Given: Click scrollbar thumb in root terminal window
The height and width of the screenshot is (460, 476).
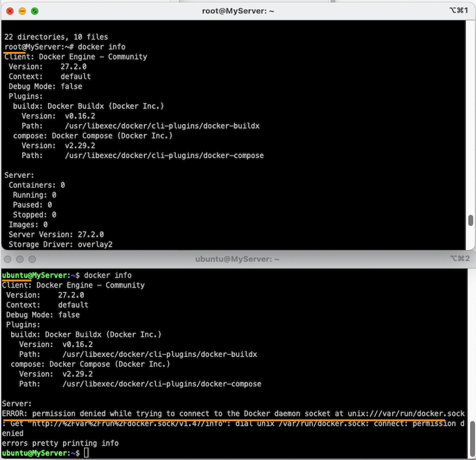Looking at the screenshot, I should (x=471, y=220).
